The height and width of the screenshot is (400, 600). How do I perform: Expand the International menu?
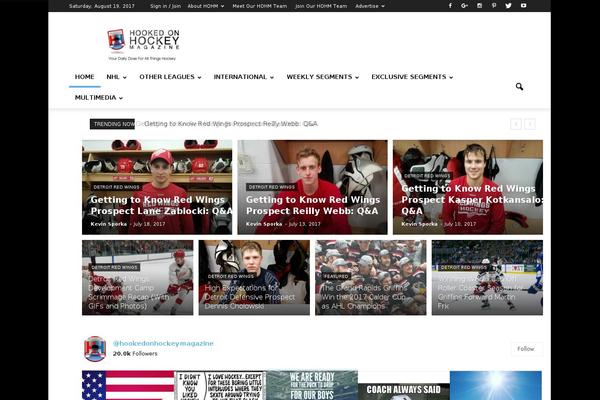pos(244,77)
